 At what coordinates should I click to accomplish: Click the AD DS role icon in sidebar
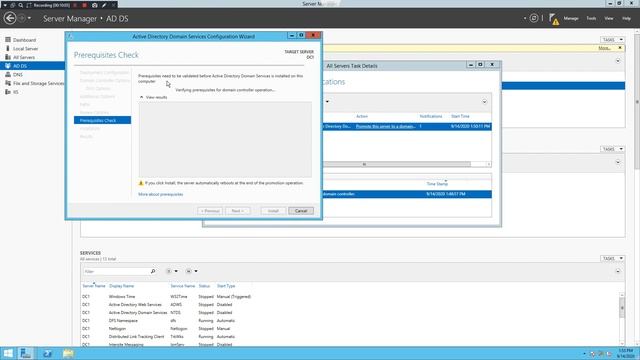(x=8, y=66)
